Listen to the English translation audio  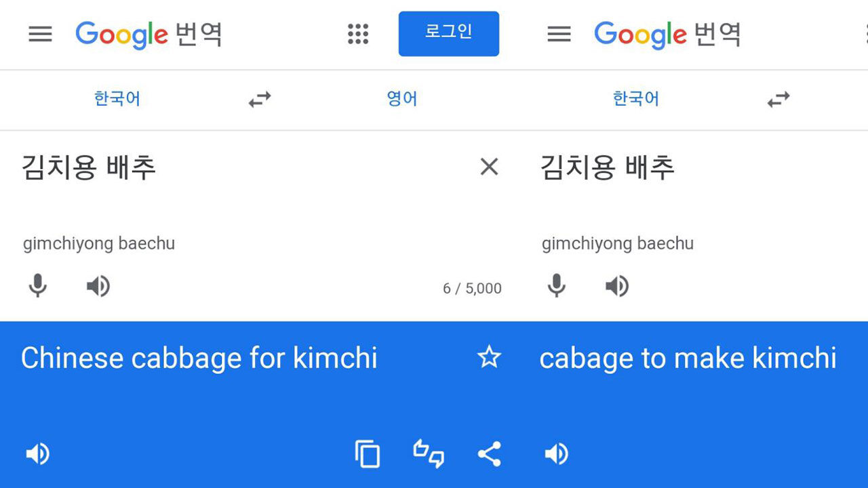click(38, 454)
